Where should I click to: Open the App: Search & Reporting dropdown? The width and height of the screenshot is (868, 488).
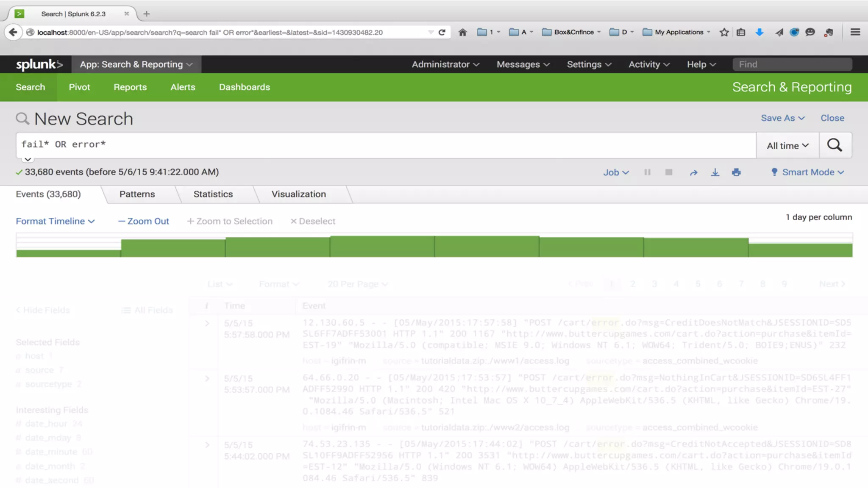click(136, 64)
